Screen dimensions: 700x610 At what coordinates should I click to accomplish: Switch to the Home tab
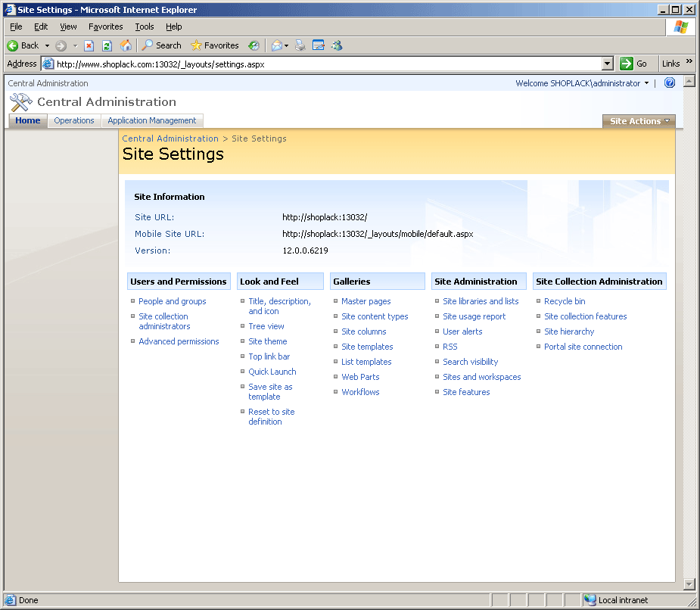pos(28,120)
